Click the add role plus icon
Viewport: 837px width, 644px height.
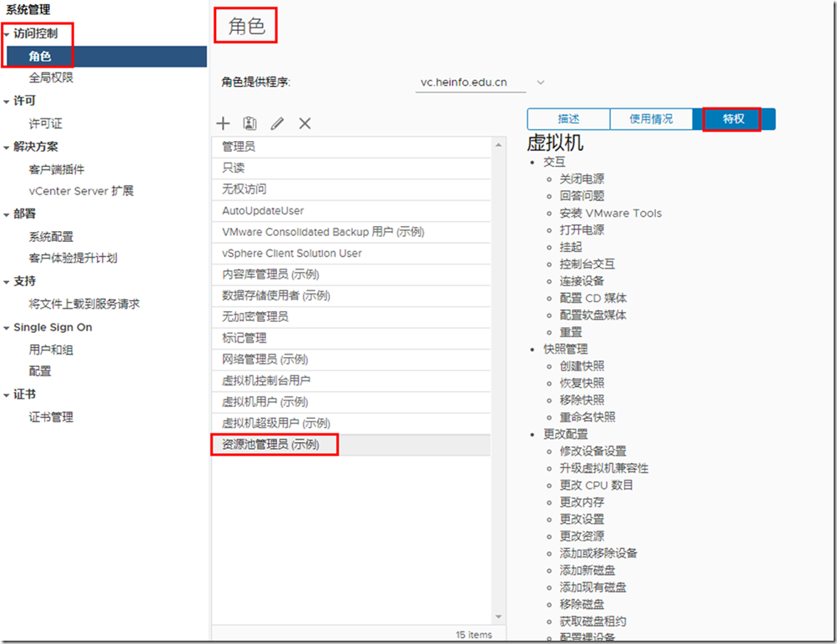pos(223,123)
